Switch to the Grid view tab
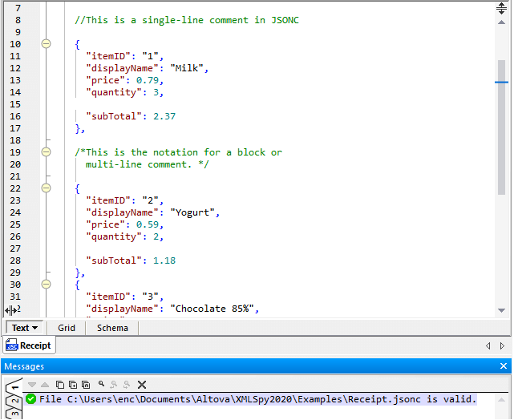514x420 pixels. click(67, 328)
